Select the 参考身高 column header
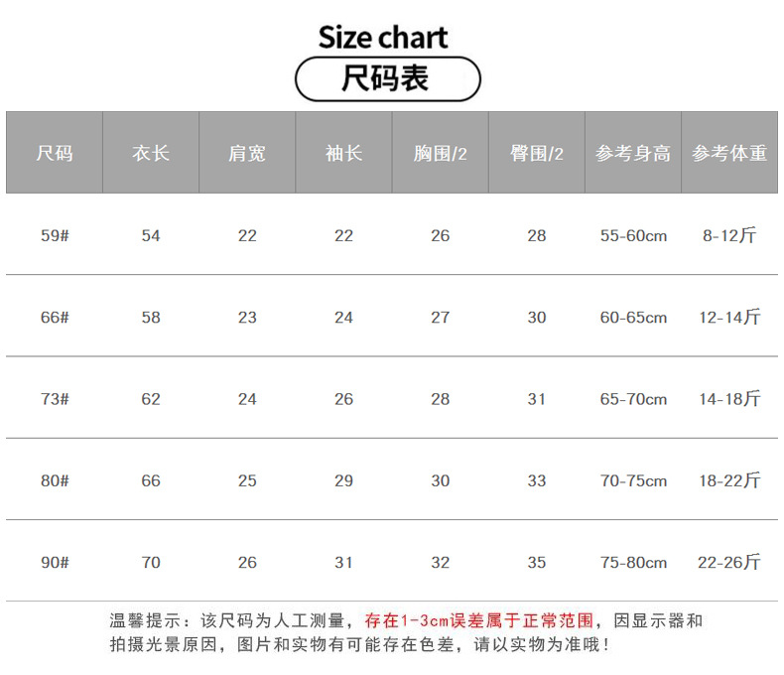784x675 pixels. pos(632,153)
